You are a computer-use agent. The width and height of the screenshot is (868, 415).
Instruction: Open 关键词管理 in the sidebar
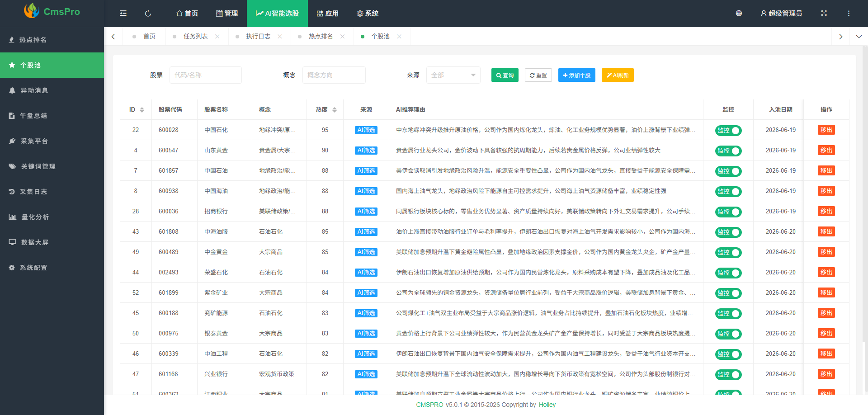click(x=52, y=166)
